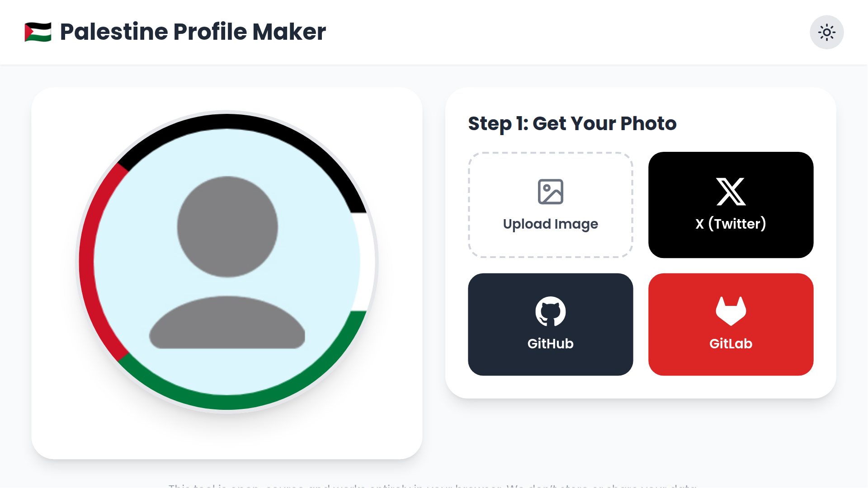This screenshot has height=488, width=868.
Task: Click the Step 1: Get Your Photo heading
Action: tap(572, 123)
